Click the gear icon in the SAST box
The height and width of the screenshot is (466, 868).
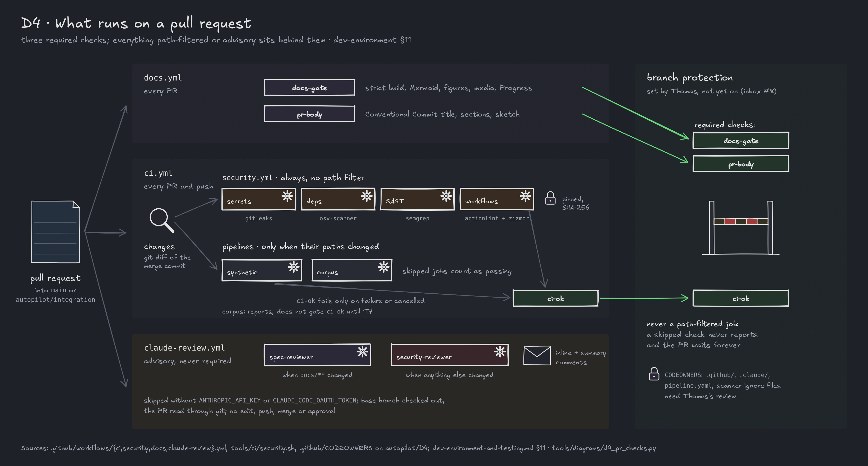tap(446, 196)
